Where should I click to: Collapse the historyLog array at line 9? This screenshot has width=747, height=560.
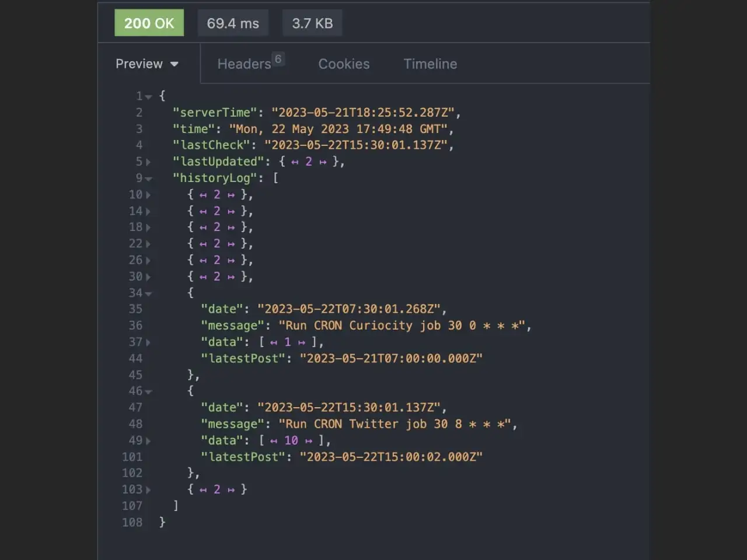click(x=148, y=179)
